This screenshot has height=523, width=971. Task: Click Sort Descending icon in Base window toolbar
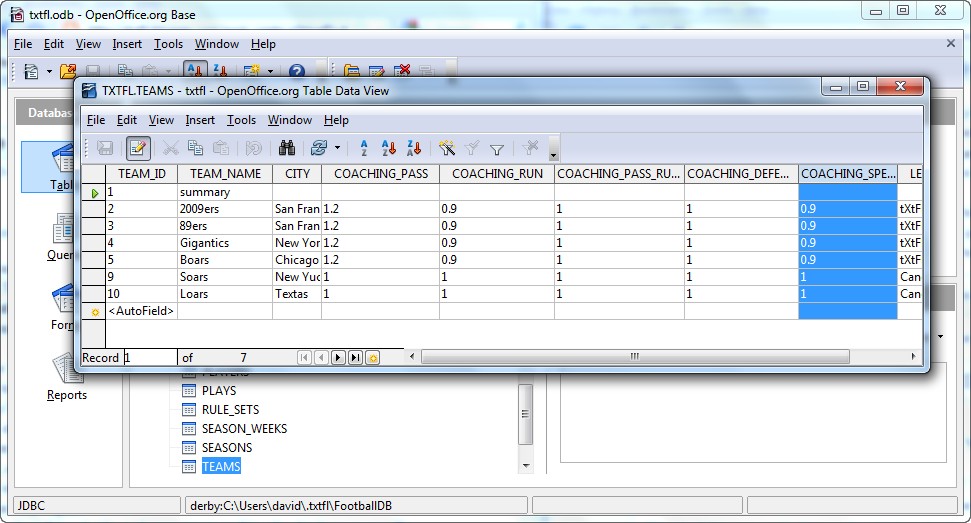(220, 72)
